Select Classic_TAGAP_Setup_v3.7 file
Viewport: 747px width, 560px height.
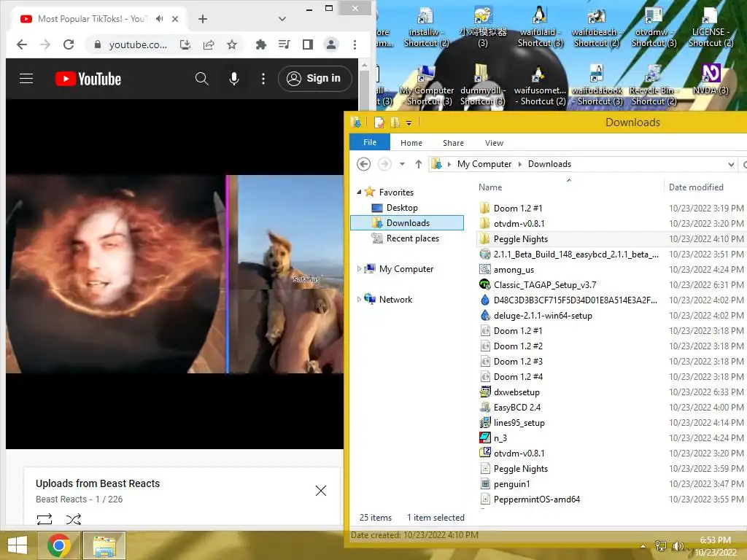(x=544, y=285)
